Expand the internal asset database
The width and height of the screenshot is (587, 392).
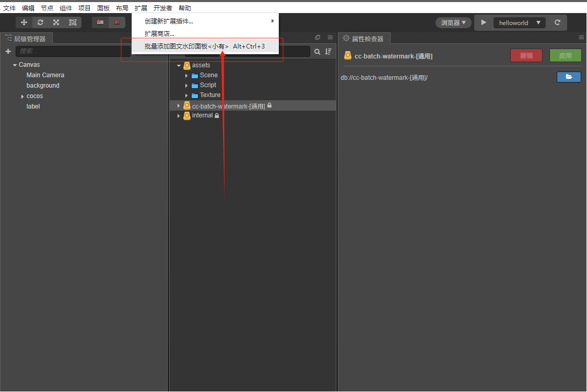click(x=179, y=115)
